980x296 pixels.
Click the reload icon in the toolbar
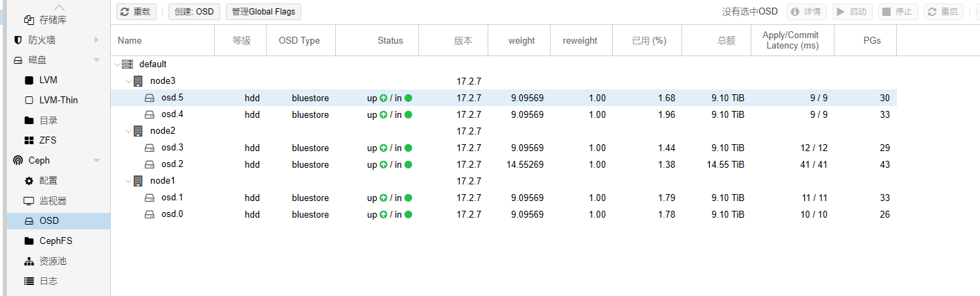(125, 12)
